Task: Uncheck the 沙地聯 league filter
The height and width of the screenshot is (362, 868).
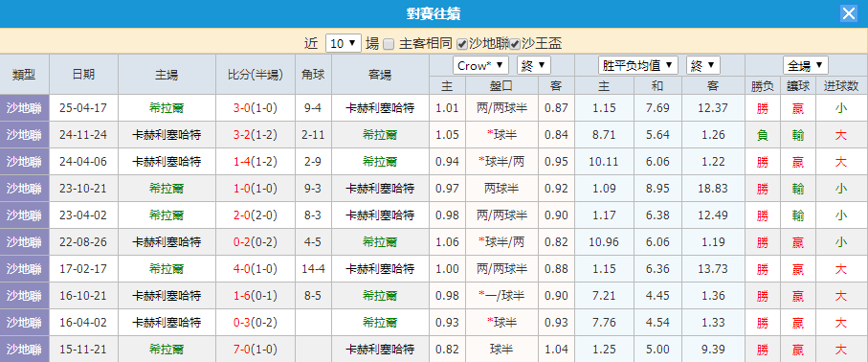Action: (461, 44)
